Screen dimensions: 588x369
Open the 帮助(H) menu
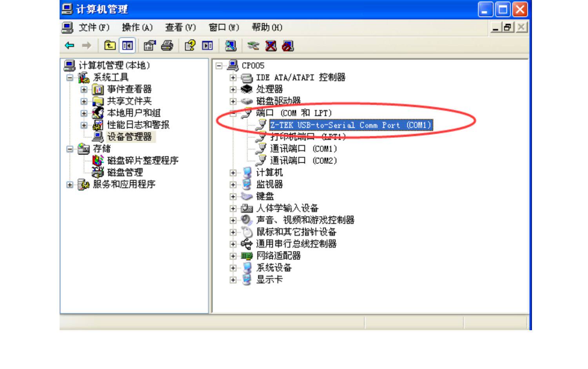[267, 27]
